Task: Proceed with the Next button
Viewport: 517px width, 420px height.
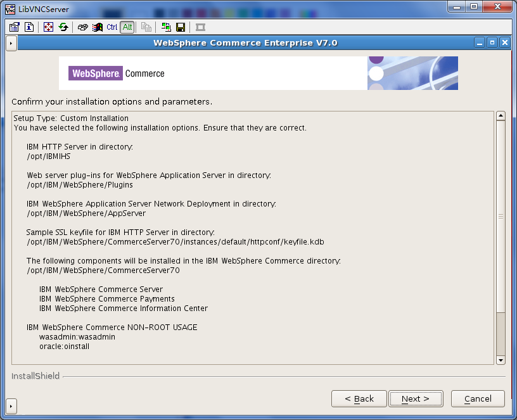Action: (x=416, y=399)
